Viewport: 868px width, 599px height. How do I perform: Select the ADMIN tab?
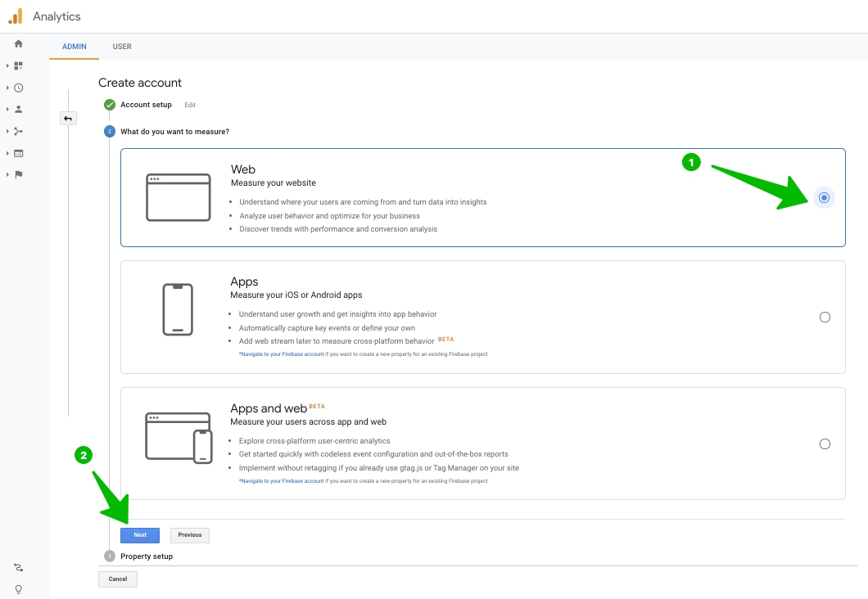pos(75,47)
